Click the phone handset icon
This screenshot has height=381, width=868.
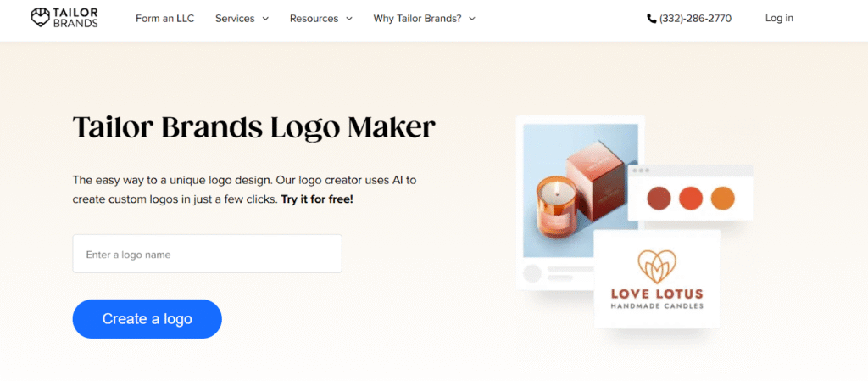[652, 19]
